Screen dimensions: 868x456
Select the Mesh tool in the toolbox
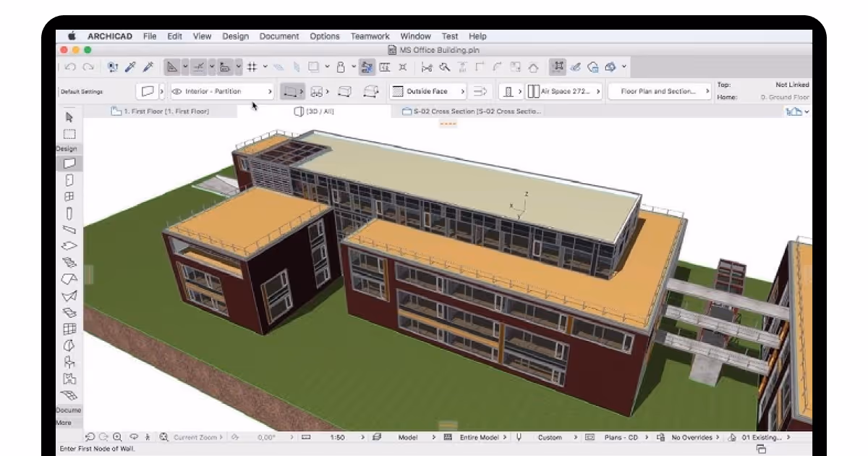(69, 395)
